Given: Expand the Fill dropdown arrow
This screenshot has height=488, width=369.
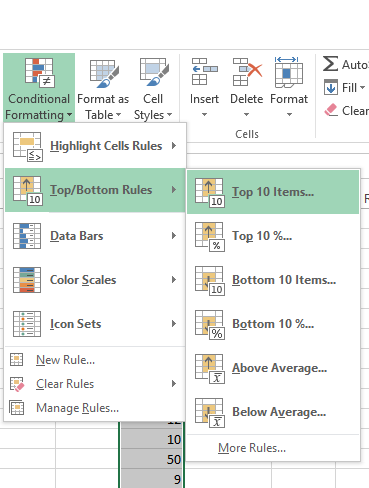Looking at the screenshot, I should (x=362, y=88).
